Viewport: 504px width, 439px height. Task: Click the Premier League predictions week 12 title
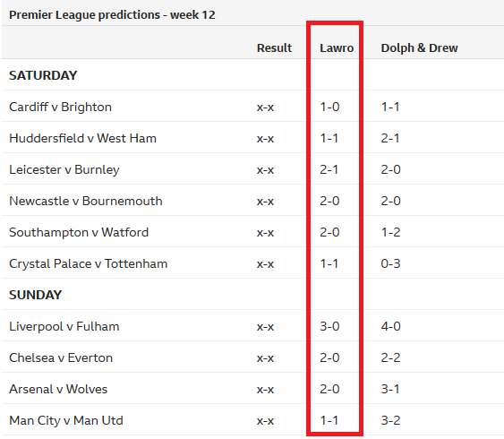(x=112, y=15)
